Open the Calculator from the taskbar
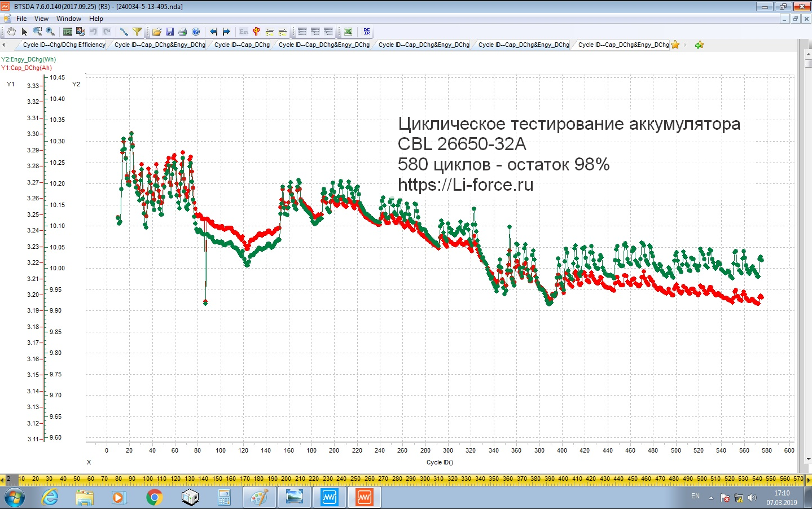The width and height of the screenshot is (812, 509). [224, 498]
